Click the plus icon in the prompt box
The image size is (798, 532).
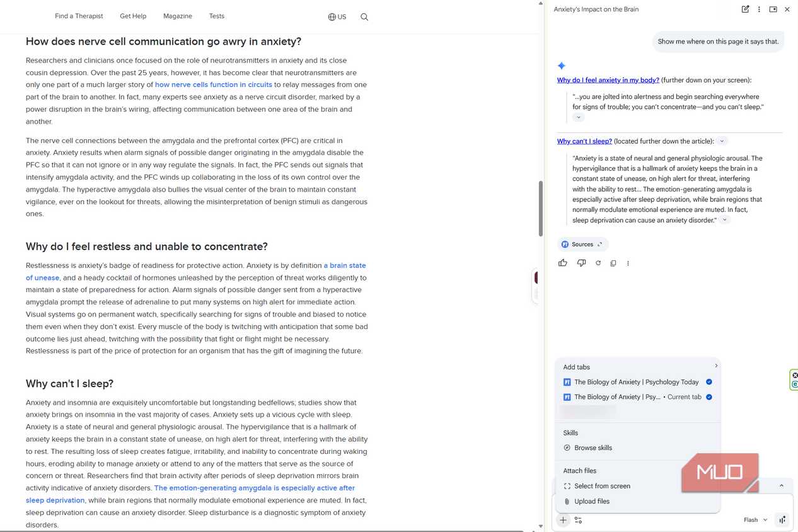tap(563, 520)
